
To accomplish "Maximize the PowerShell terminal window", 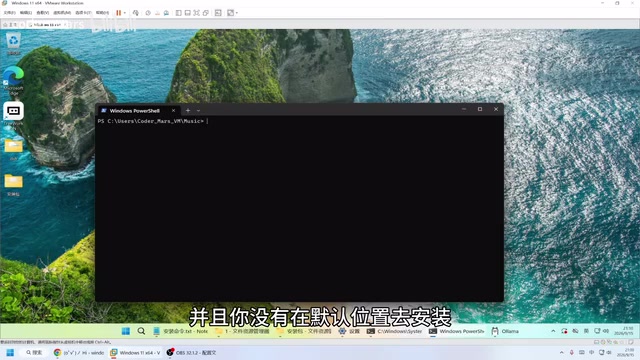I will point(480,109).
